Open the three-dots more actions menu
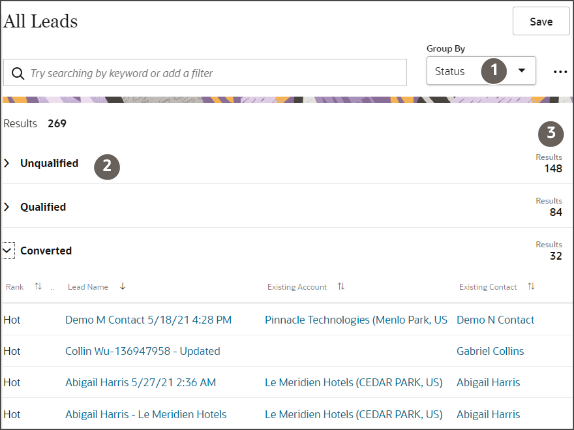 [x=560, y=72]
